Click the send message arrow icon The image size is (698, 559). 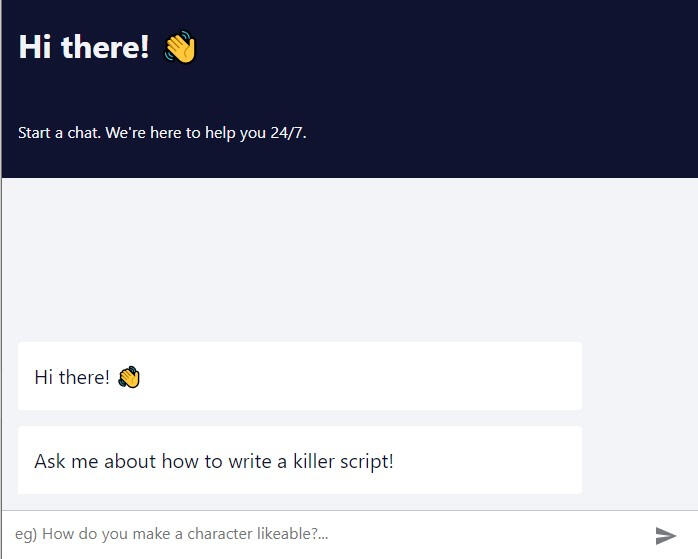[x=666, y=535]
